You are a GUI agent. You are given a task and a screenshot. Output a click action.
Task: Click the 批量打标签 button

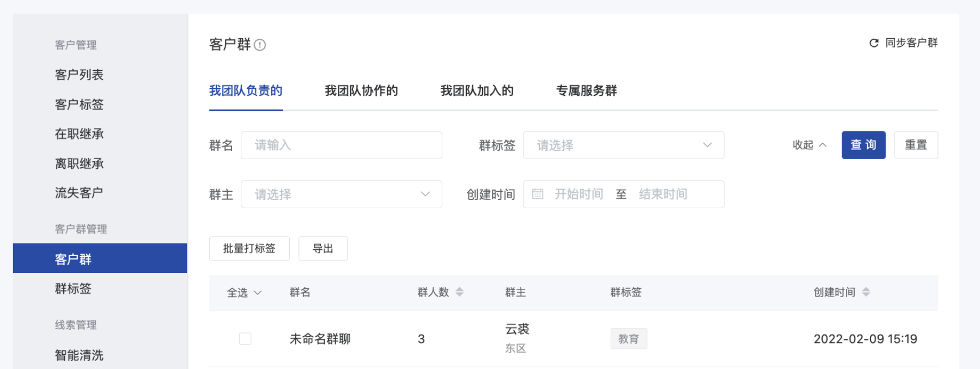click(x=249, y=249)
